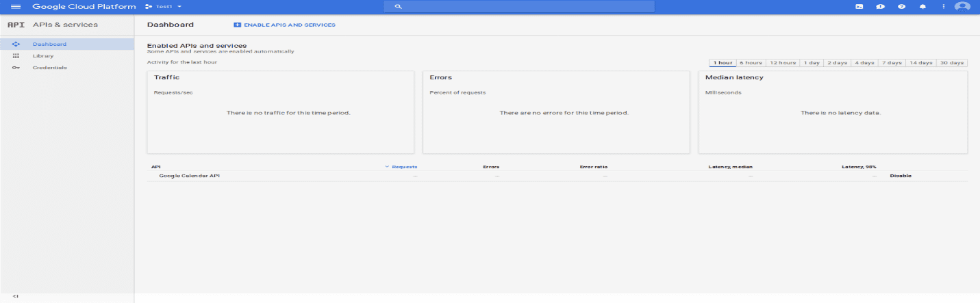Click the sidebar Dashboard icon
Image resolution: width=980 pixels, height=303 pixels.
click(x=16, y=44)
